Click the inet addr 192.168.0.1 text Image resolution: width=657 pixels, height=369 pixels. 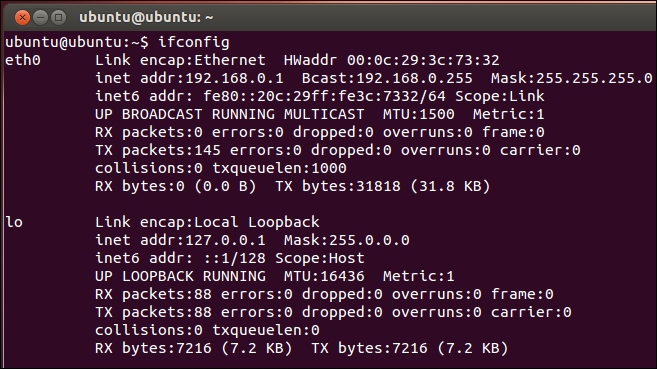click(189, 78)
